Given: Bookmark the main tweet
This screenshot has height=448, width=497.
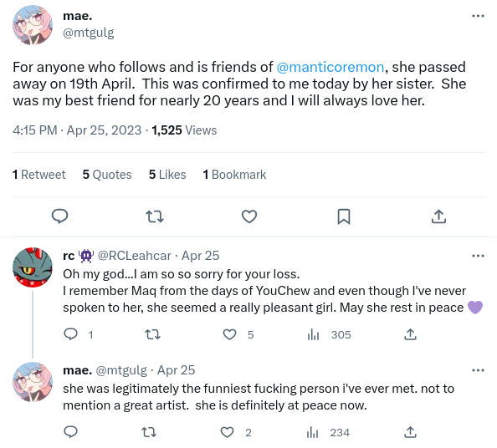Looking at the screenshot, I should [344, 216].
